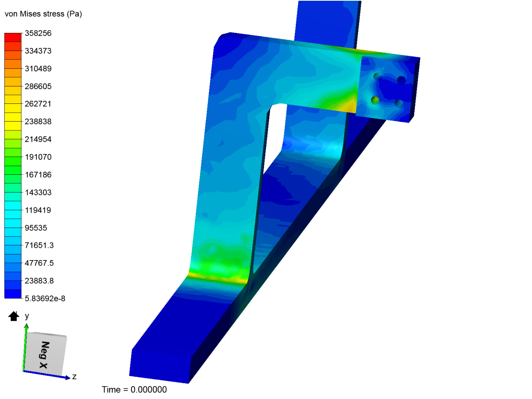Click the upper-left bolt hole on the bracket
The height and width of the screenshot is (399, 532).
click(x=377, y=77)
